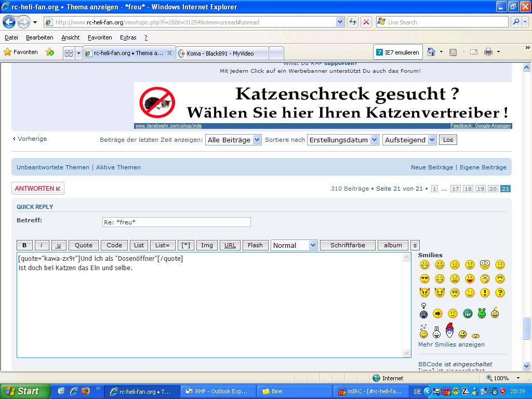This screenshot has width=532, height=399.
Task: Click the URL BBCode button
Action: click(x=230, y=245)
